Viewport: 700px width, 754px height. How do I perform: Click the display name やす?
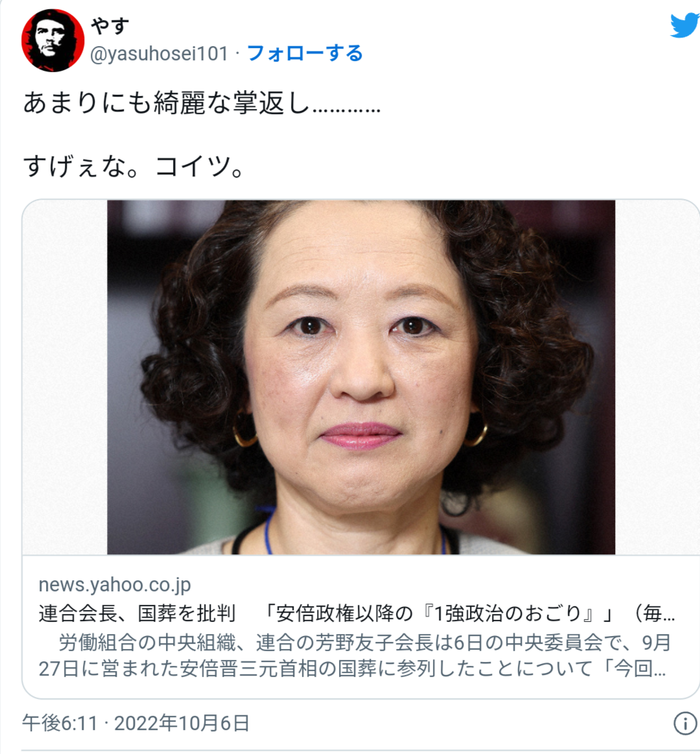click(x=110, y=25)
